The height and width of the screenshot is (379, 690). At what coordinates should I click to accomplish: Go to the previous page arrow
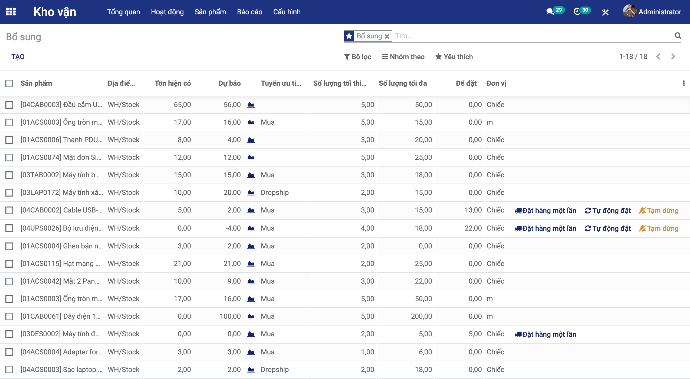(658, 56)
